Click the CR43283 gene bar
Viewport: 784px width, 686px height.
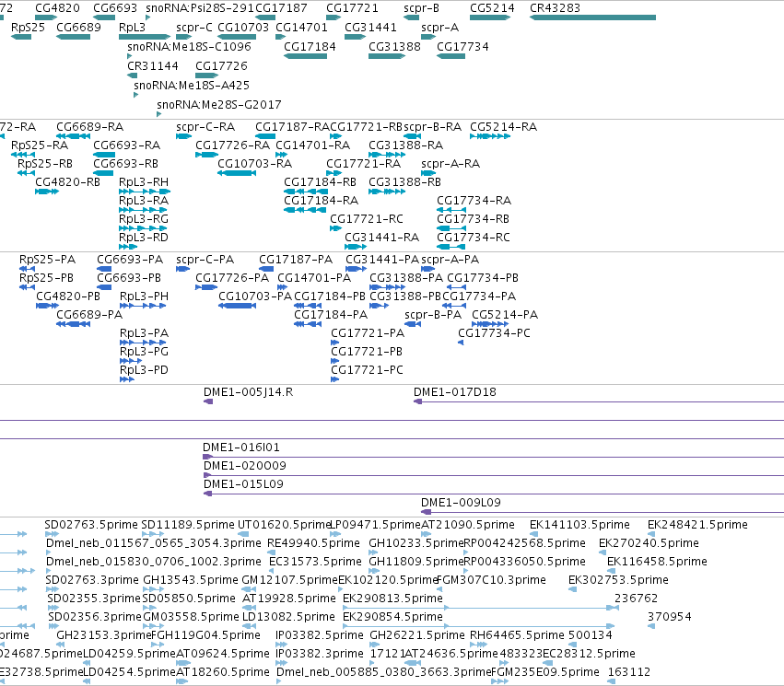[x=592, y=17]
